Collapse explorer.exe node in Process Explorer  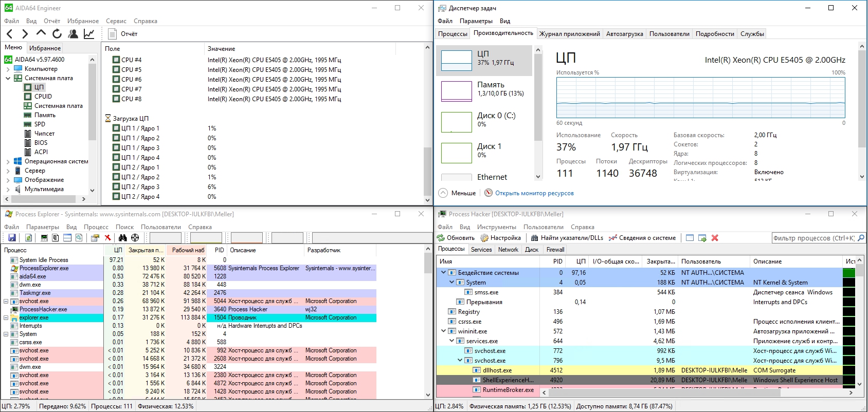(6, 317)
